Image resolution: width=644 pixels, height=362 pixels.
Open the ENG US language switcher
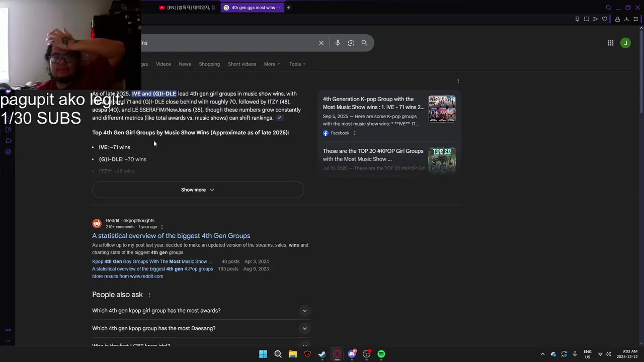[x=587, y=354]
